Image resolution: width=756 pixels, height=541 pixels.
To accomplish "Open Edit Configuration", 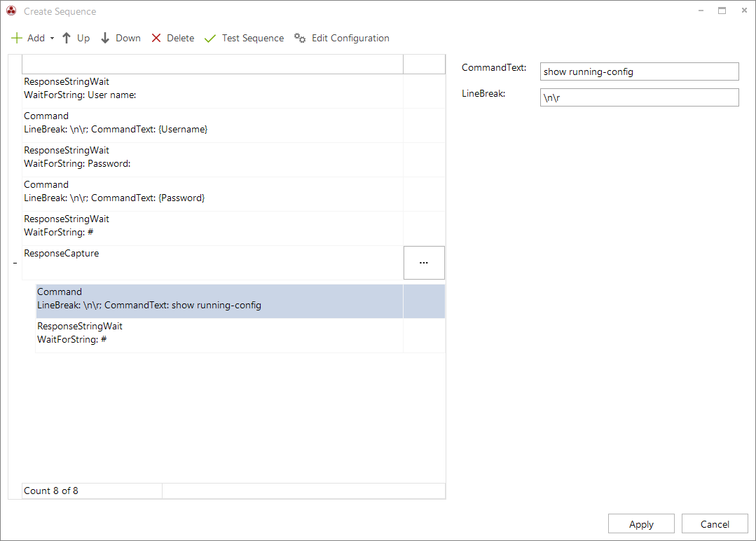I will tap(342, 38).
